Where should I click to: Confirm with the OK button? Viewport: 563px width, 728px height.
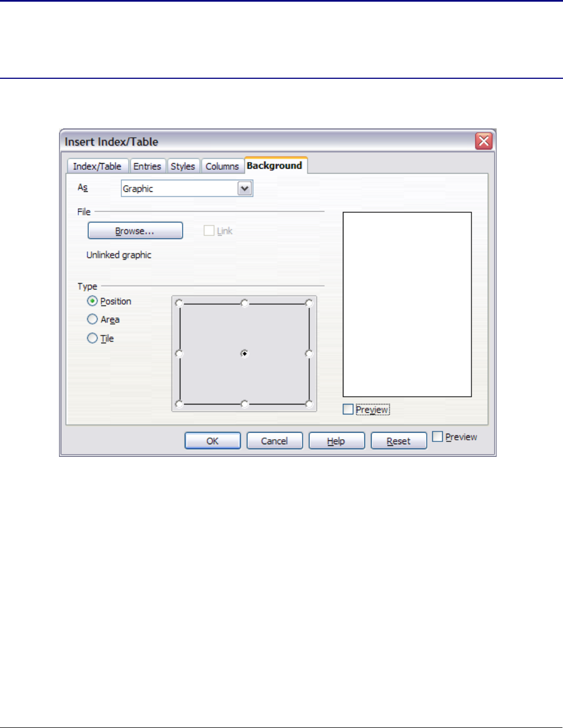[212, 441]
